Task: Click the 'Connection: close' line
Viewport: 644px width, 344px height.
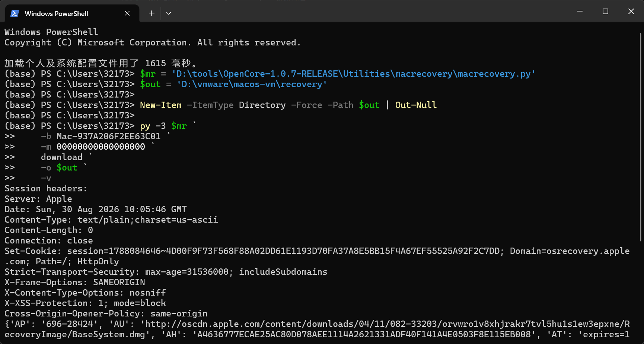Action: point(49,241)
